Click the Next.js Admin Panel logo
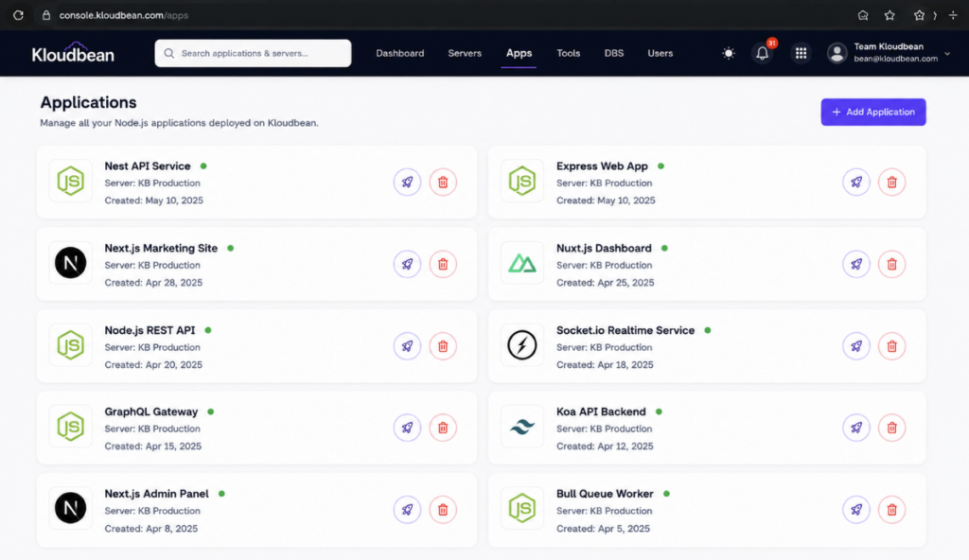 [x=70, y=508]
